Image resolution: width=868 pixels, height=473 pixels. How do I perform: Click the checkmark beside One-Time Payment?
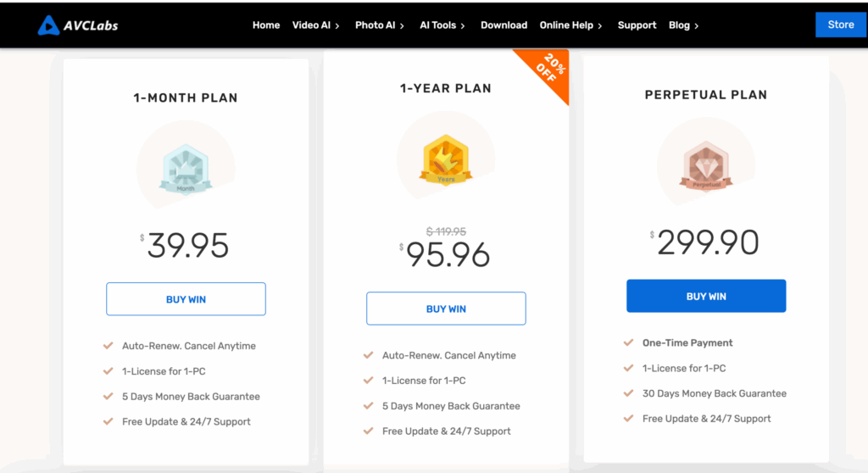[628, 342]
